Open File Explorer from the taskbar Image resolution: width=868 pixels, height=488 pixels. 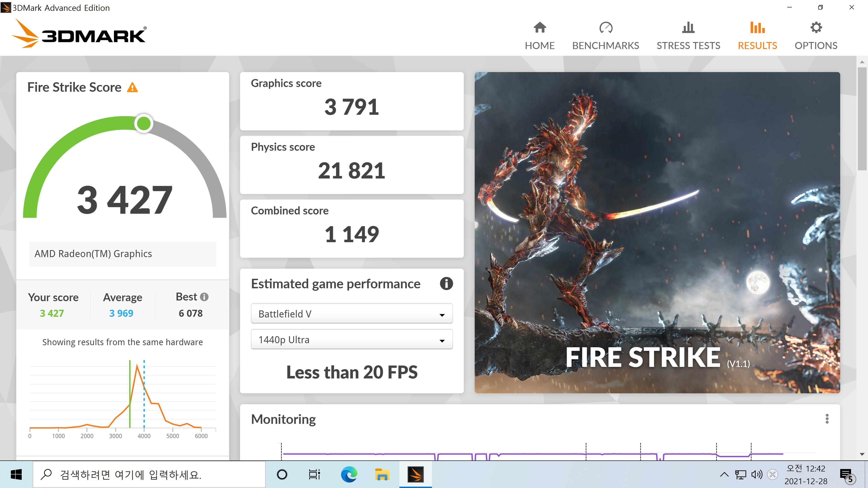point(382,474)
